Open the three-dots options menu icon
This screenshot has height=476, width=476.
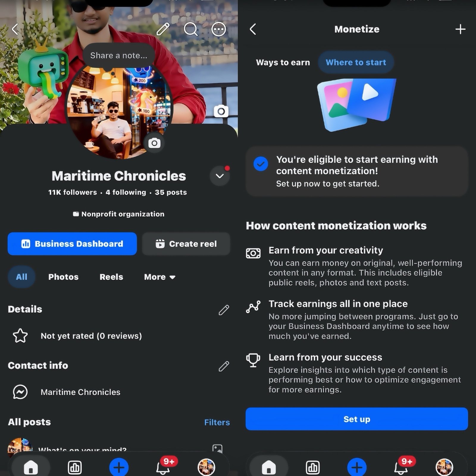(x=219, y=29)
